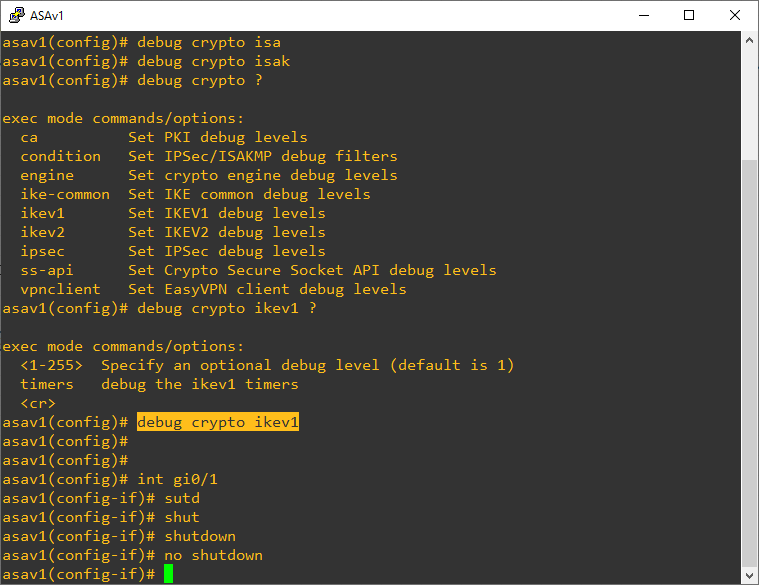Click the '<1-255>' option text
The width and height of the screenshot is (759, 585).
coord(51,365)
